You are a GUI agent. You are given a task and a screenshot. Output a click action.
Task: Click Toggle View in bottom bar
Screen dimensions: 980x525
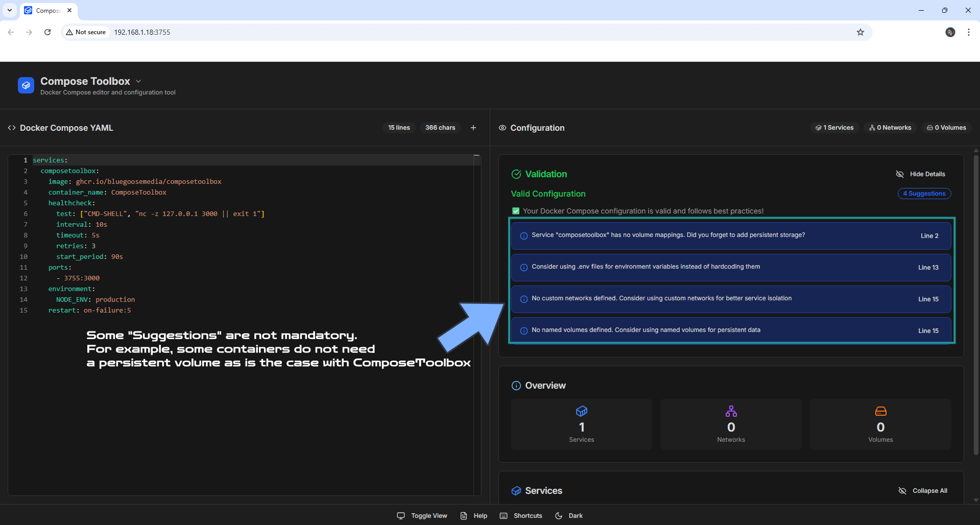(422, 516)
